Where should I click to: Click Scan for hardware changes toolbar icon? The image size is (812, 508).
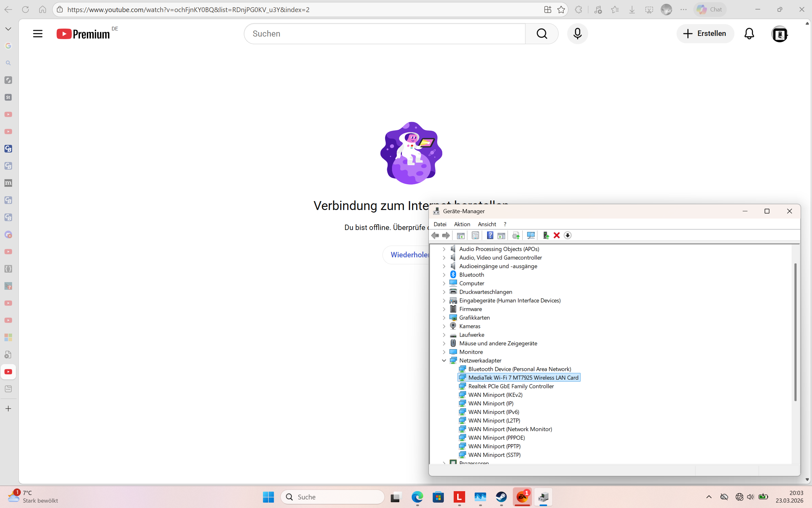pos(531,235)
